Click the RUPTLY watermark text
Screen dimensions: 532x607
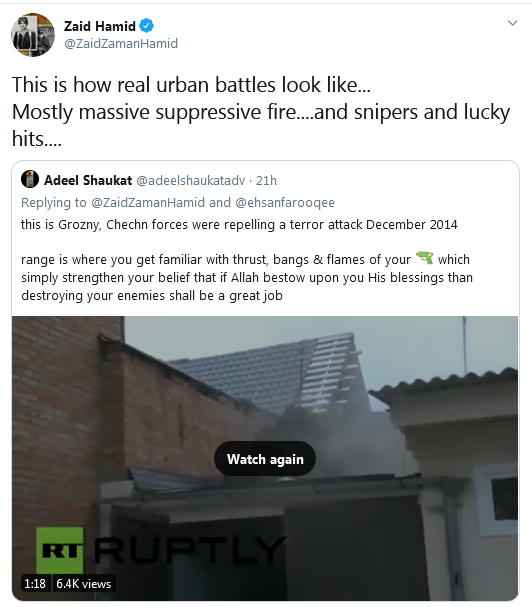tap(190, 550)
